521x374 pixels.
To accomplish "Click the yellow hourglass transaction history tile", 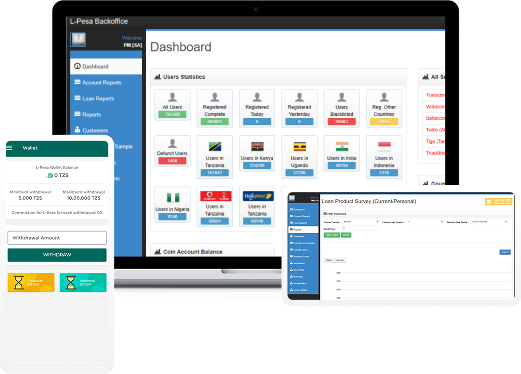I will [x=31, y=282].
